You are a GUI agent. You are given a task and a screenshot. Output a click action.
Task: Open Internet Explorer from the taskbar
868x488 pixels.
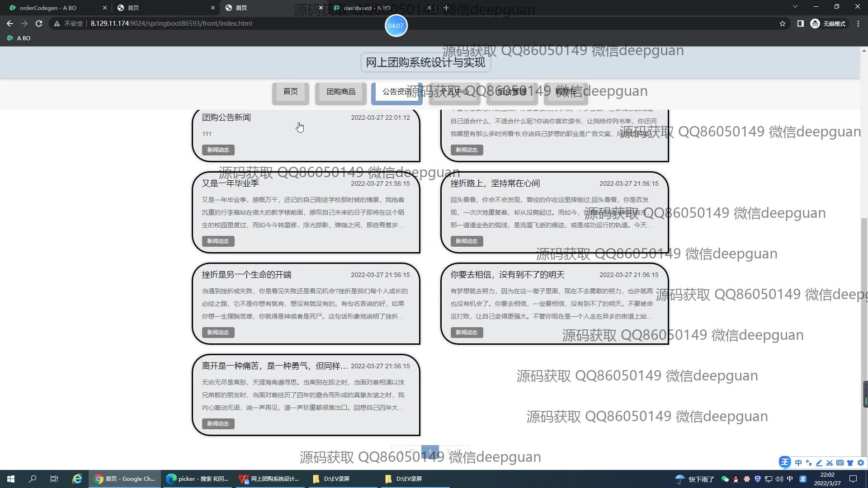77,479
